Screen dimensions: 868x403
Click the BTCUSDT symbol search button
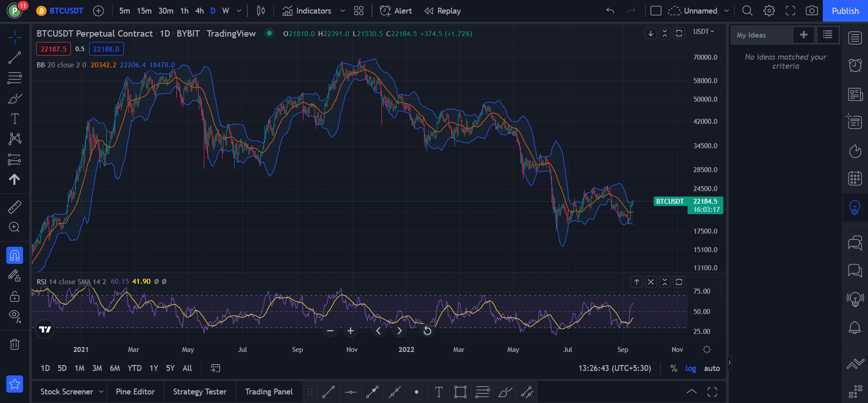pos(61,11)
